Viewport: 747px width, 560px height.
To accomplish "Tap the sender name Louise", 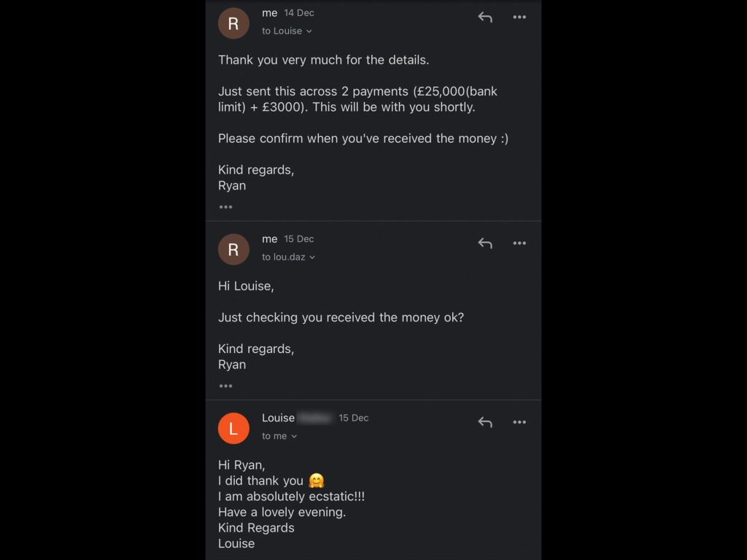I will pos(278,418).
